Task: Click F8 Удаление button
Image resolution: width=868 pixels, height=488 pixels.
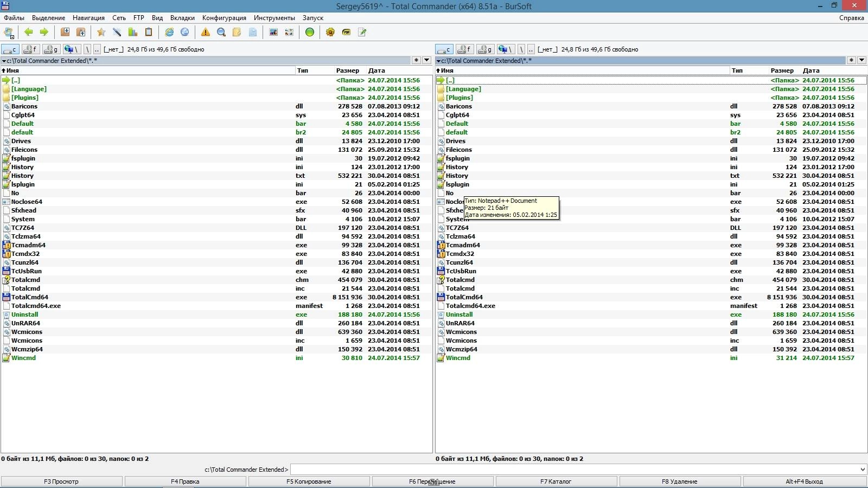Action: (680, 481)
